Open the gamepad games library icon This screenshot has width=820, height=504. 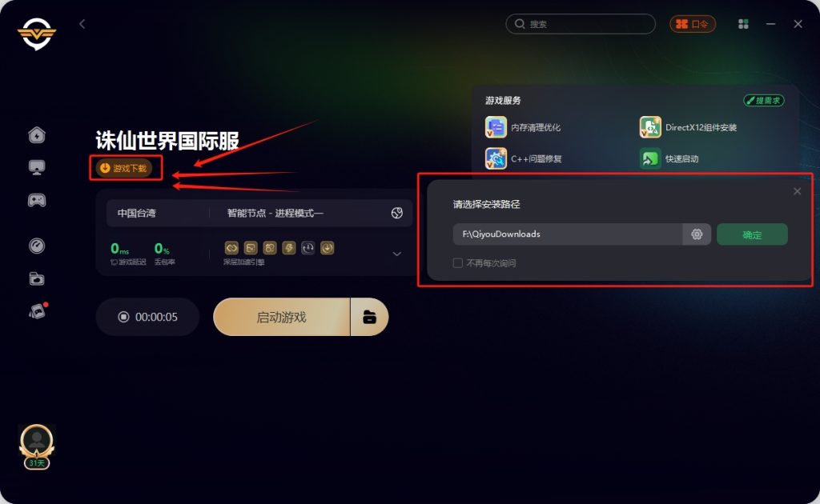[x=37, y=200]
